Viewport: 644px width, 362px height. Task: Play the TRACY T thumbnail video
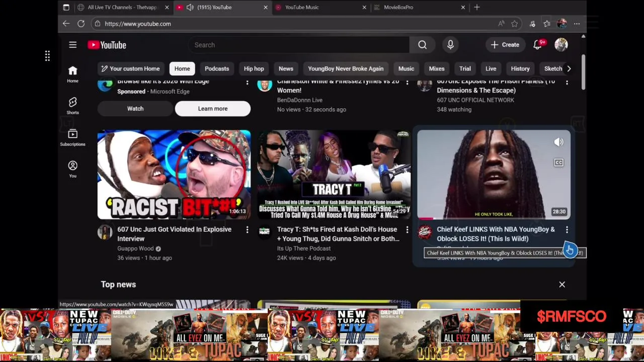coord(334,174)
